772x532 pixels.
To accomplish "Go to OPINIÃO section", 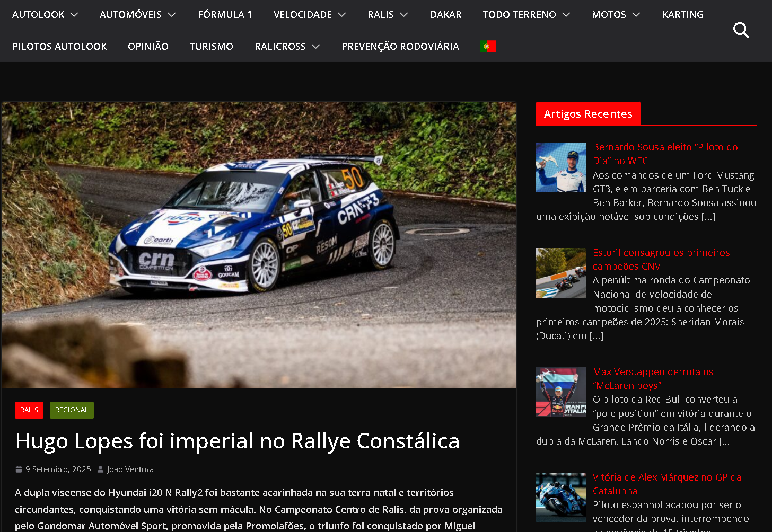I will pyautogui.click(x=148, y=47).
